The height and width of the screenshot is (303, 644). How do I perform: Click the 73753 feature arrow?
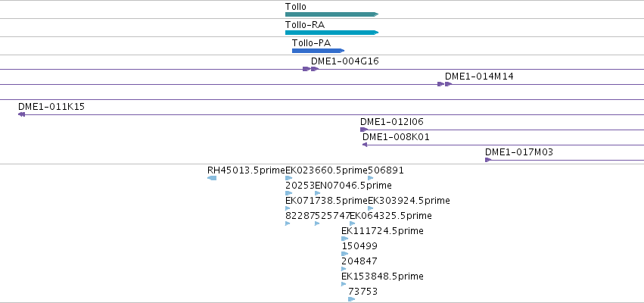(x=352, y=299)
